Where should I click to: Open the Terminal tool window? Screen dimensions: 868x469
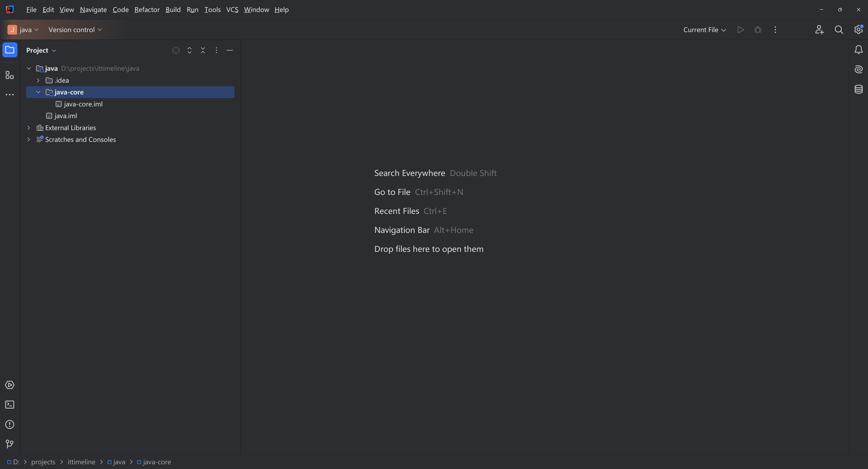tap(10, 405)
